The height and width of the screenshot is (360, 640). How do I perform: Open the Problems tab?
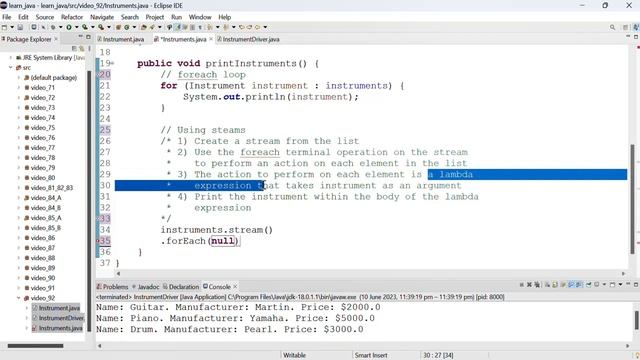113,287
